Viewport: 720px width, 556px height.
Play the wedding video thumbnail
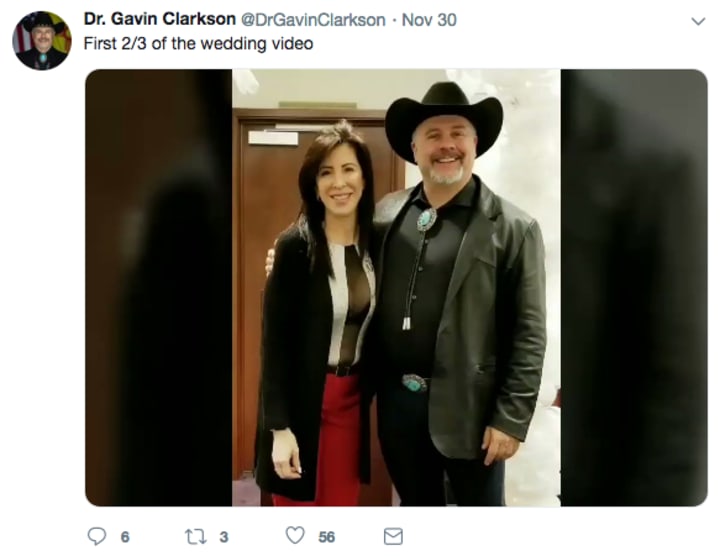click(396, 287)
